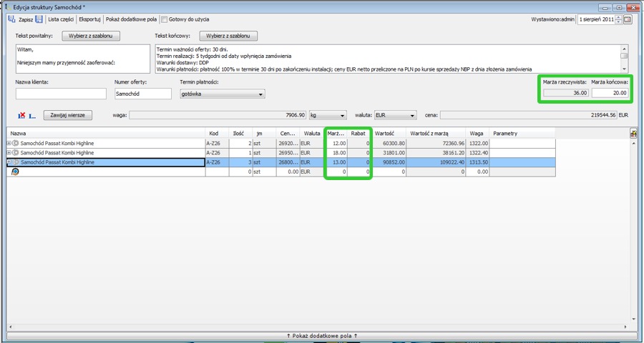Viewport: 644px width, 343px height.
Task: Expand the second Samochód Passat row with quantity 1
Action: 9,153
